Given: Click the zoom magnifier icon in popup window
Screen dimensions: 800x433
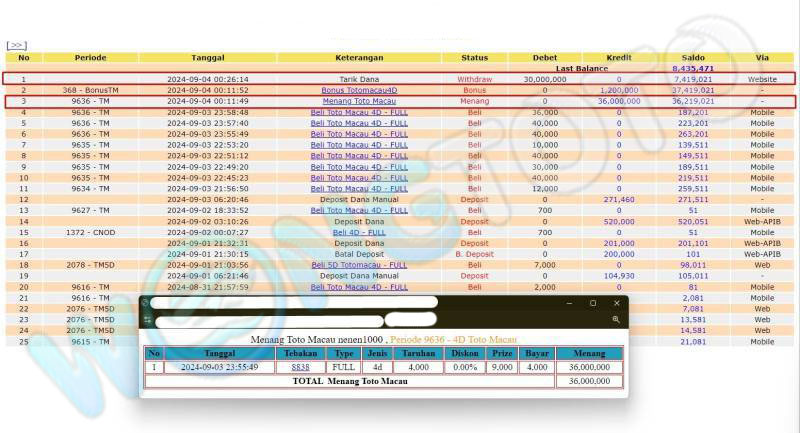Looking at the screenshot, I should (x=616, y=320).
